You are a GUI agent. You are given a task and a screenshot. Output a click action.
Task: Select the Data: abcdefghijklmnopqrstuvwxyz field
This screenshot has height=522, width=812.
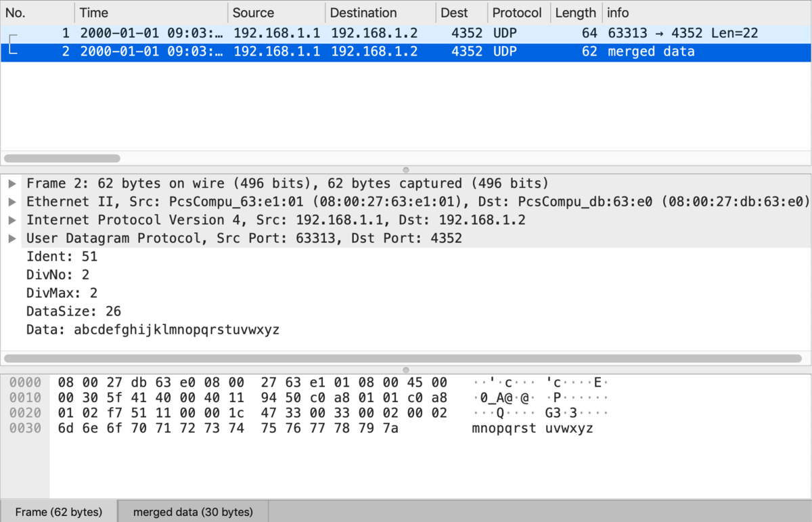click(152, 330)
